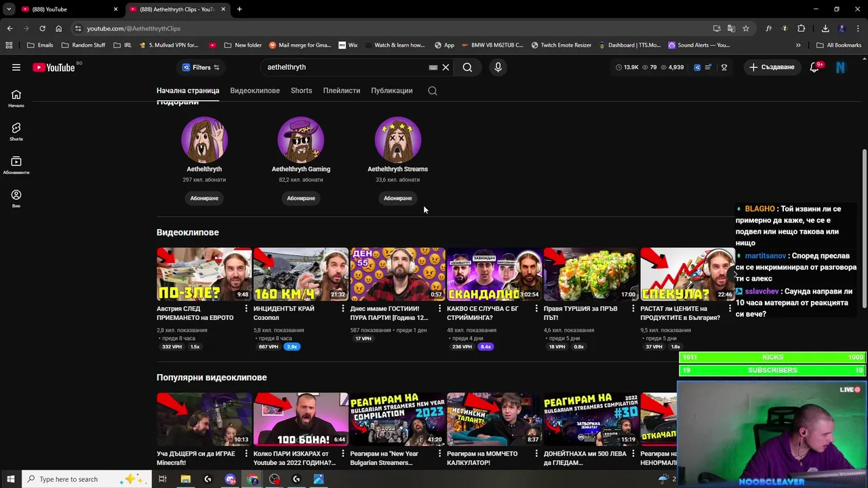Open the 'Популярни видеоклипове' section heading
The image size is (868, 488).
212,378
